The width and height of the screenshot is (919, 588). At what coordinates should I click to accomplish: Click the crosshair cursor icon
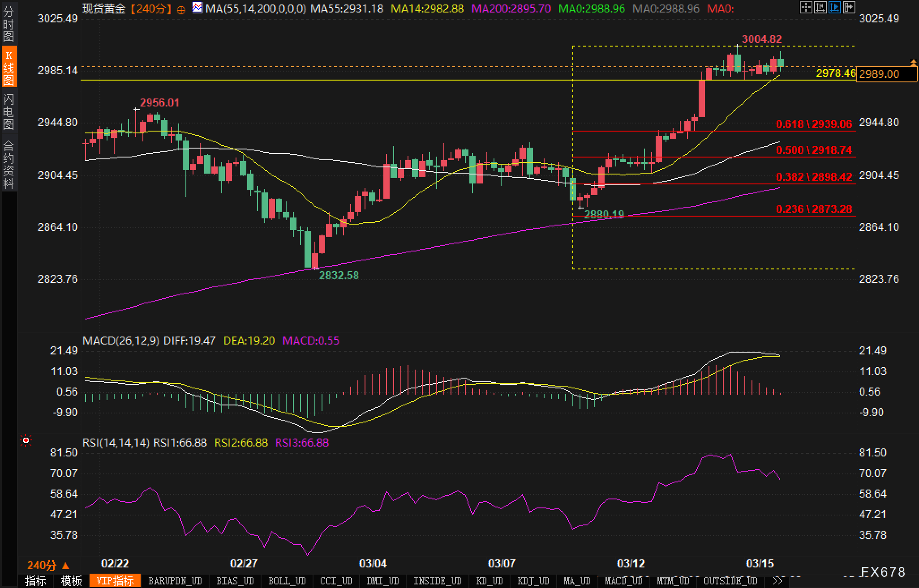pyautogui.click(x=806, y=8)
